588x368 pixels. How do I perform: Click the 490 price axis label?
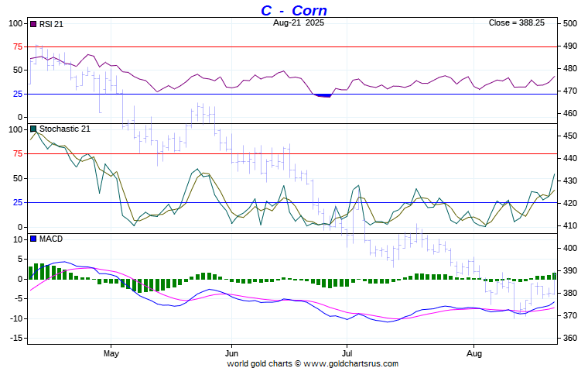[x=569, y=46]
